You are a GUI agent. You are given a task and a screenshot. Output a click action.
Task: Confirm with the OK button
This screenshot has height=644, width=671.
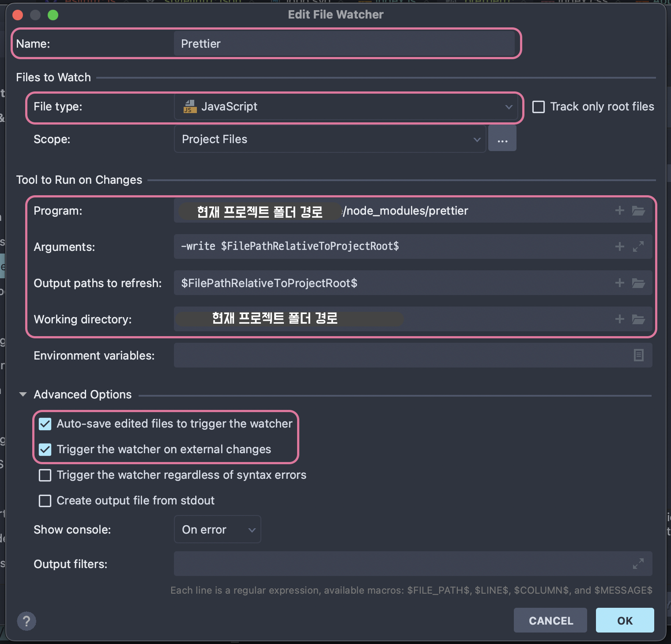click(625, 620)
